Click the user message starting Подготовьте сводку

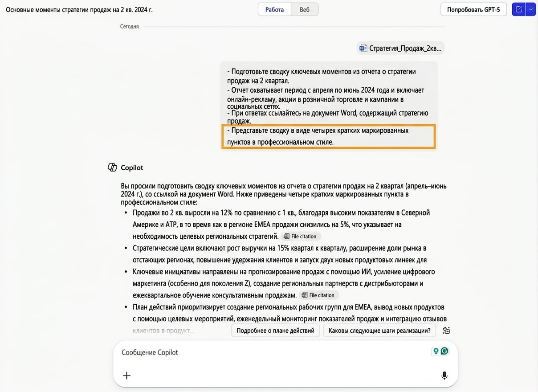click(x=329, y=106)
